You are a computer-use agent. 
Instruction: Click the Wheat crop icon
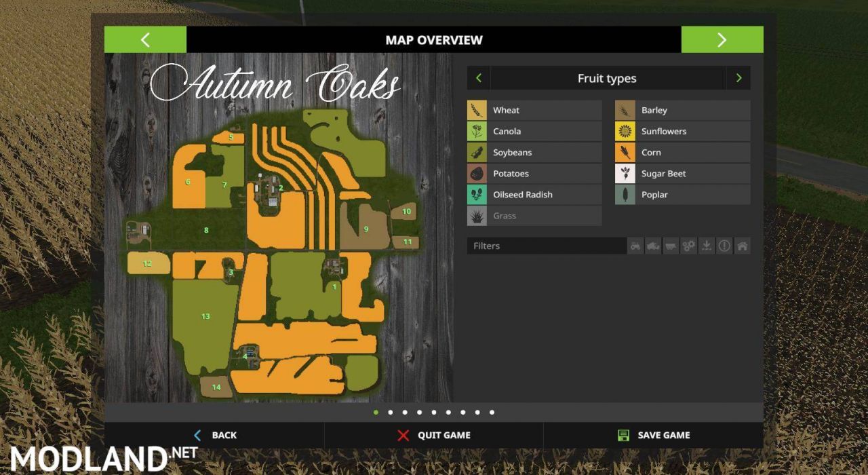(477, 111)
